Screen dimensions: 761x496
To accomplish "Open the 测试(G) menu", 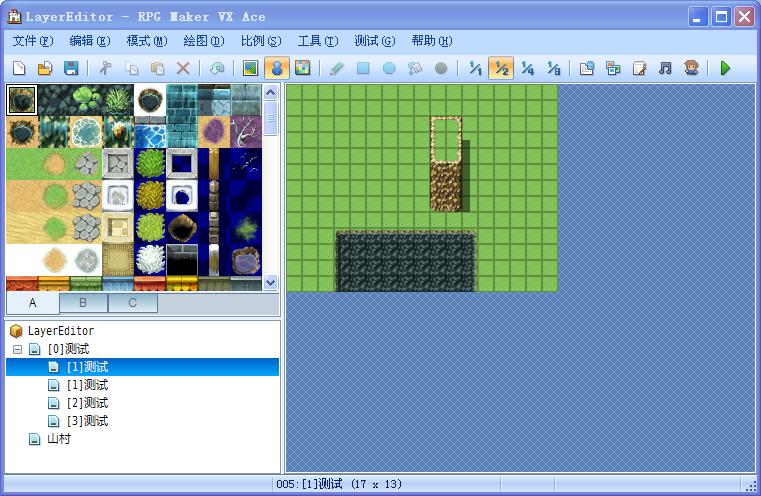I will pyautogui.click(x=375, y=41).
